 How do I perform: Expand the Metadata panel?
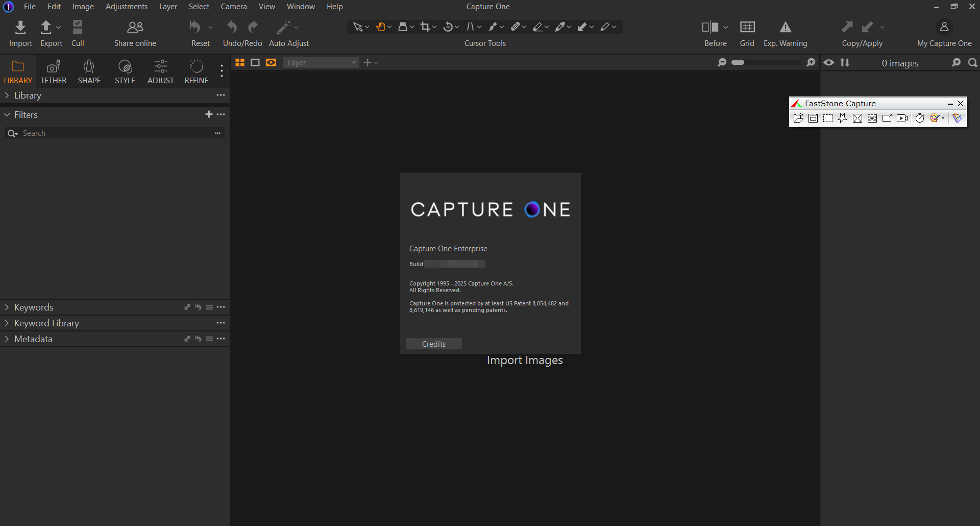[x=7, y=339]
